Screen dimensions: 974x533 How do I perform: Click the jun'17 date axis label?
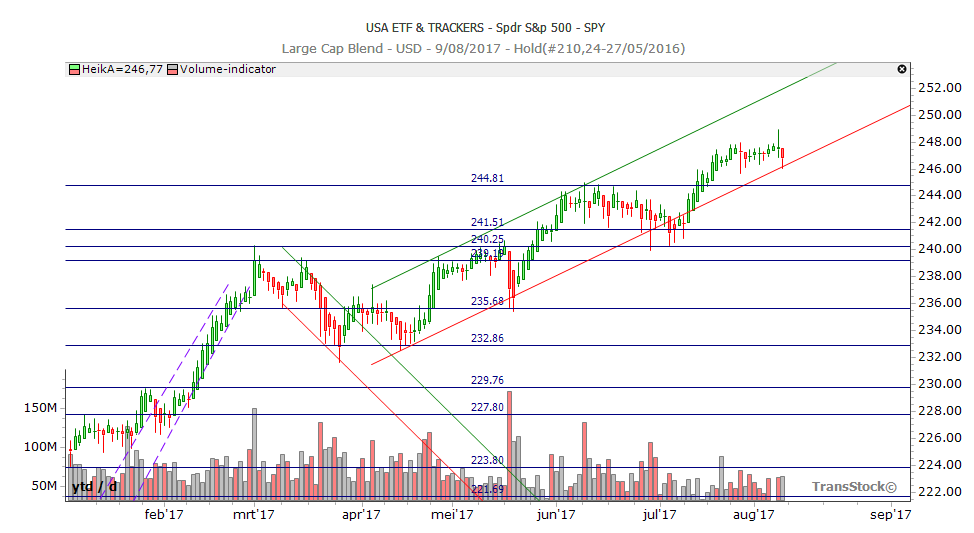(x=556, y=514)
